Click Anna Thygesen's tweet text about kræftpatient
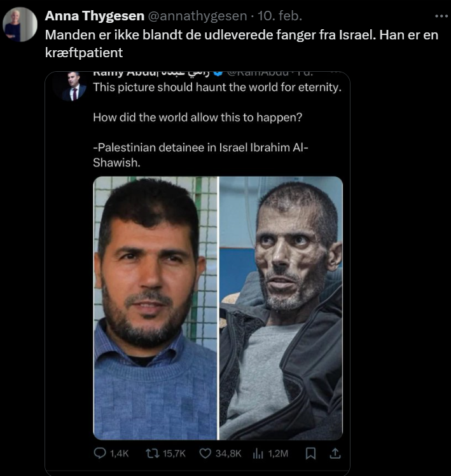 (242, 44)
